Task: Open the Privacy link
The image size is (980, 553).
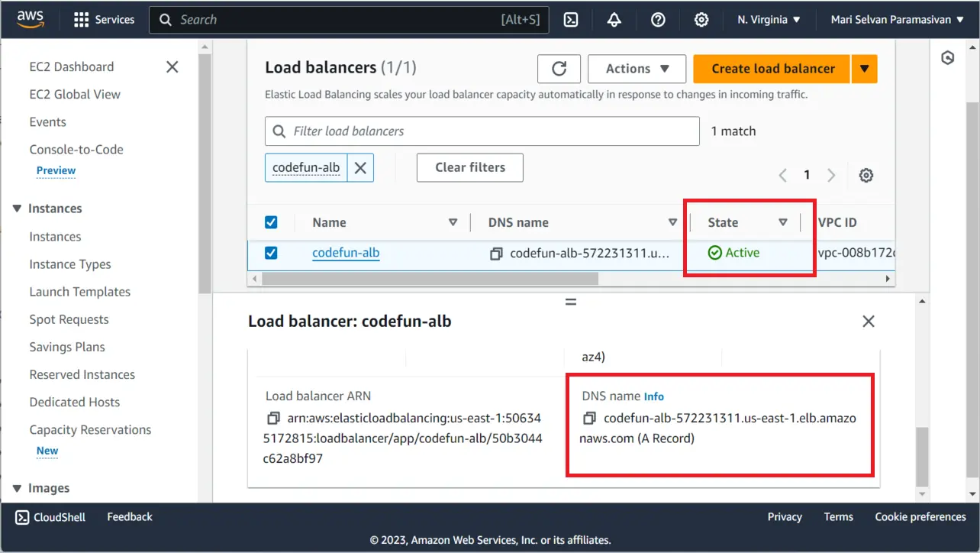Action: click(785, 517)
